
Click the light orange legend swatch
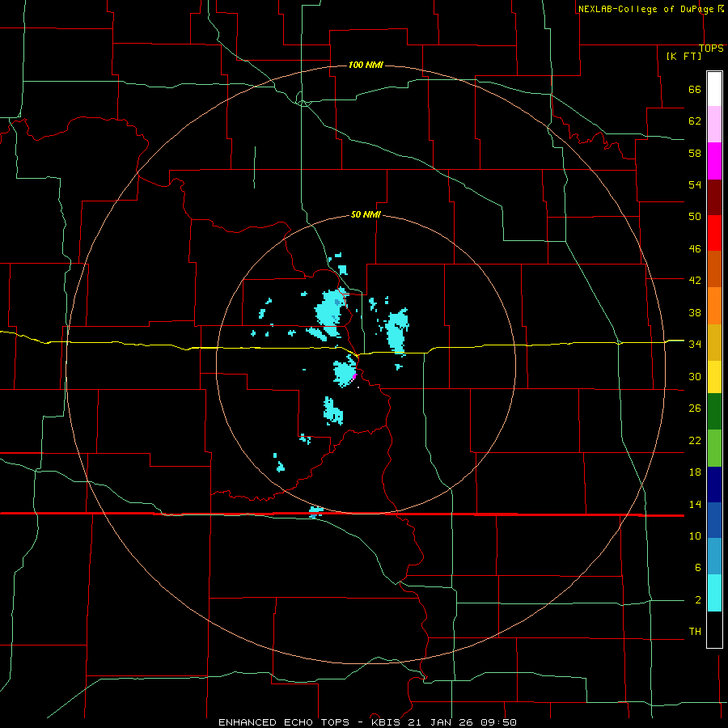(x=714, y=306)
